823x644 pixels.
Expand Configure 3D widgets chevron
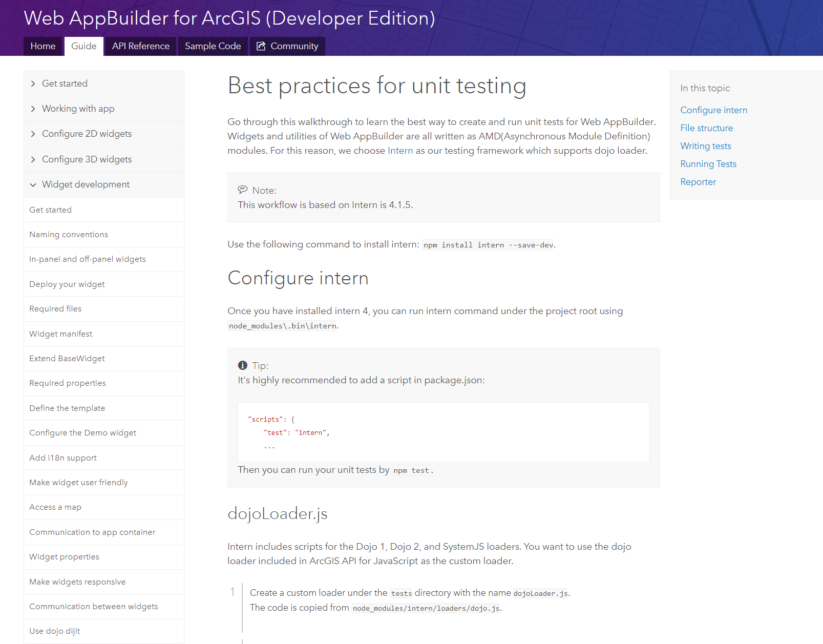(x=33, y=159)
